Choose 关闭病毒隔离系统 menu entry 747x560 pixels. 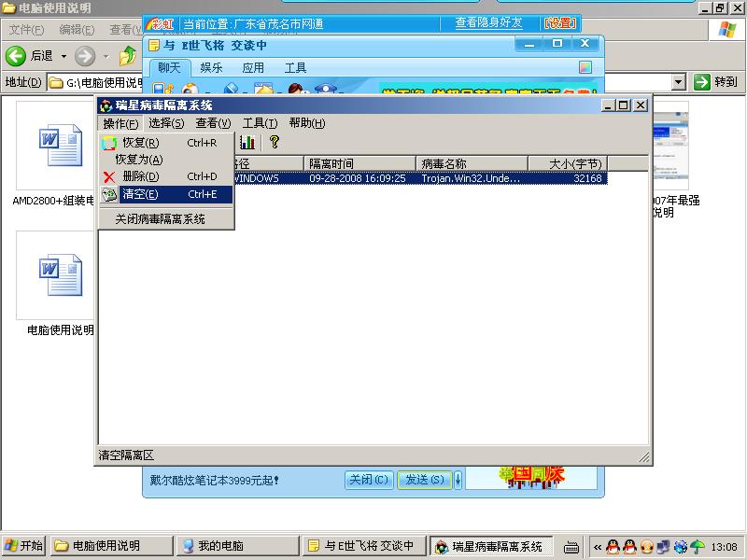point(166,219)
